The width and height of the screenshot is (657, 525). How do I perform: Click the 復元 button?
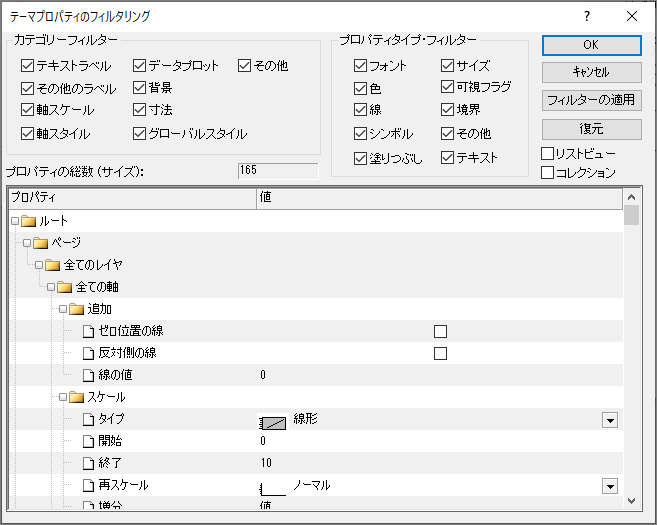[592, 129]
